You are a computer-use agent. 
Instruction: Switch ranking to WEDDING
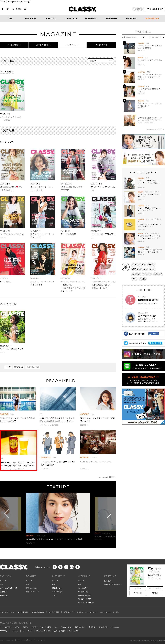(131, 38)
